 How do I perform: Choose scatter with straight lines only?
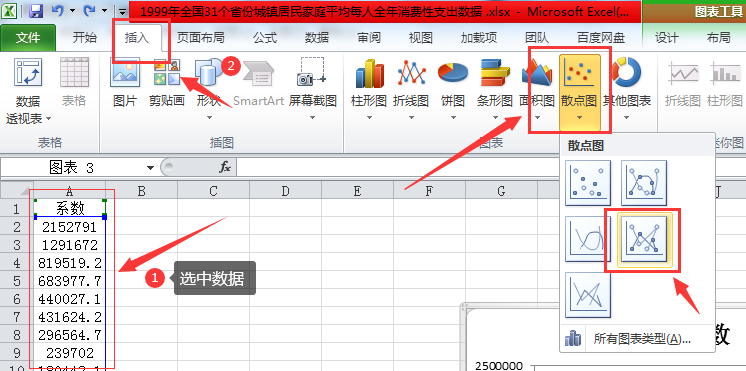(588, 295)
